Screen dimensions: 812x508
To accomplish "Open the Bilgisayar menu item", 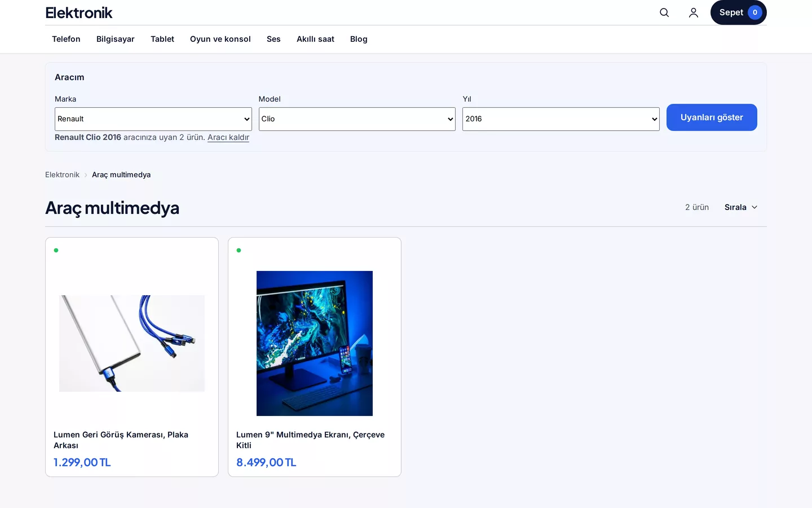I will [x=116, y=39].
